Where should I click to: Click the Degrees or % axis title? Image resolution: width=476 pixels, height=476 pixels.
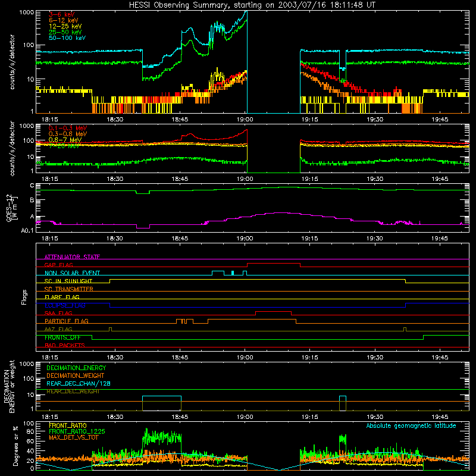coord(15,446)
